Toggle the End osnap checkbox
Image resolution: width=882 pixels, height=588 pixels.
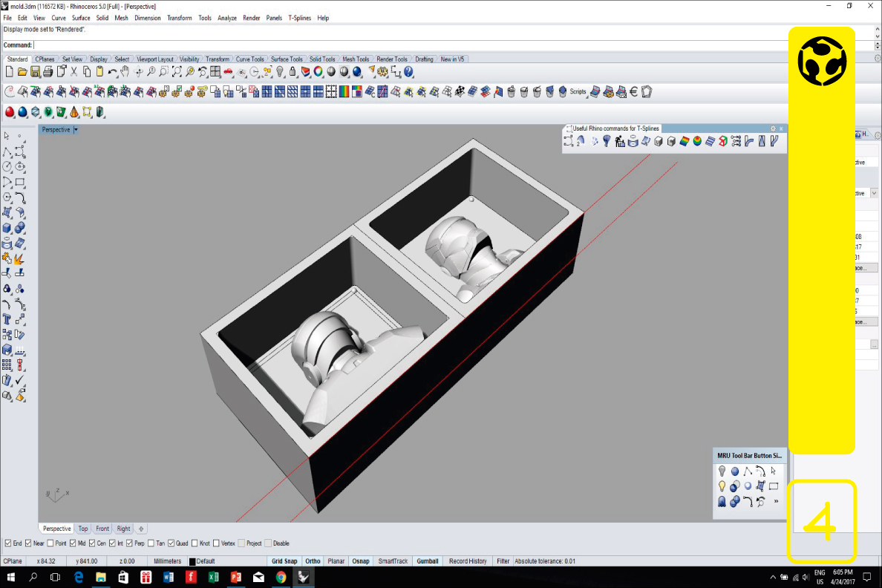click(8, 543)
